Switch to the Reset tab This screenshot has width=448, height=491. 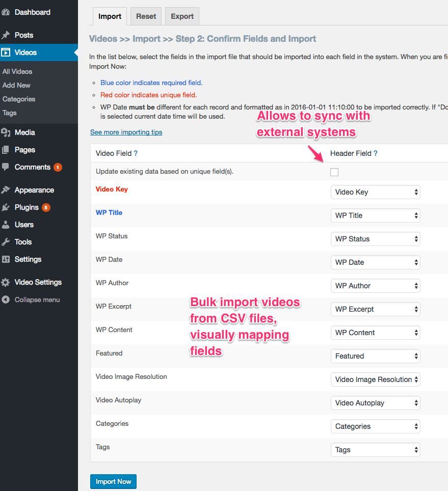pyautogui.click(x=146, y=16)
